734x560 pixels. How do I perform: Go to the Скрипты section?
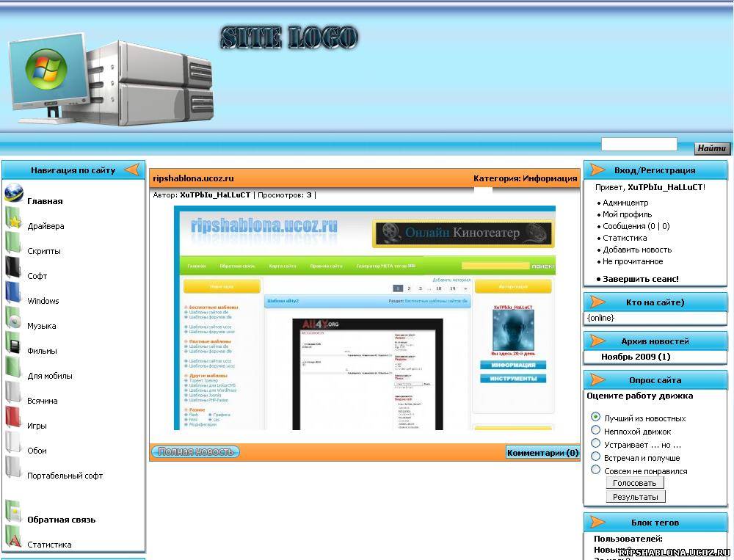[44, 251]
